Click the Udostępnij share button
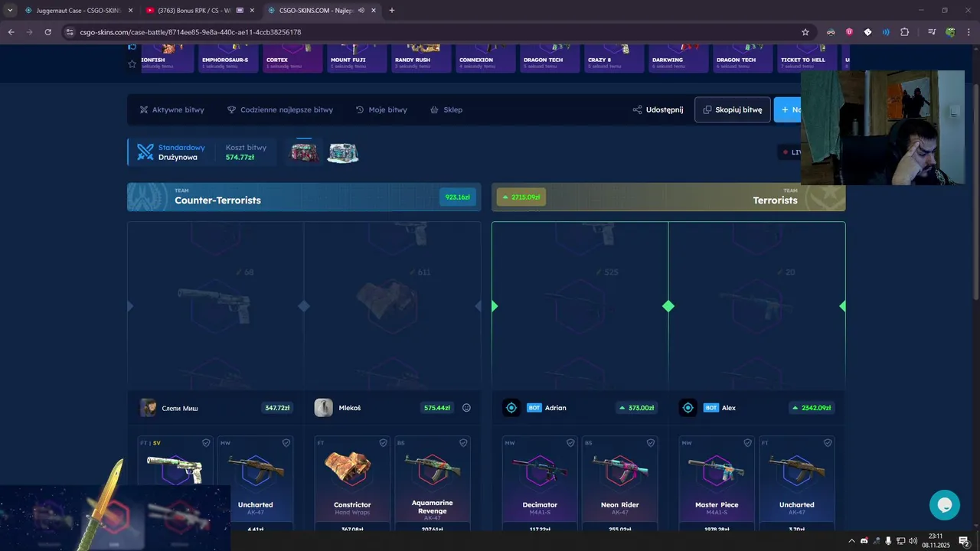This screenshot has height=551, width=980. (658, 109)
